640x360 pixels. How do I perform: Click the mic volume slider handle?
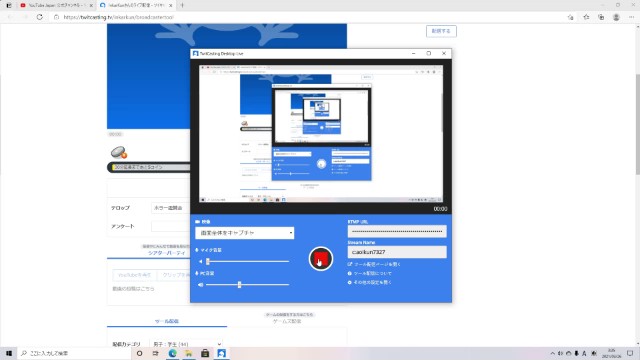click(208, 261)
